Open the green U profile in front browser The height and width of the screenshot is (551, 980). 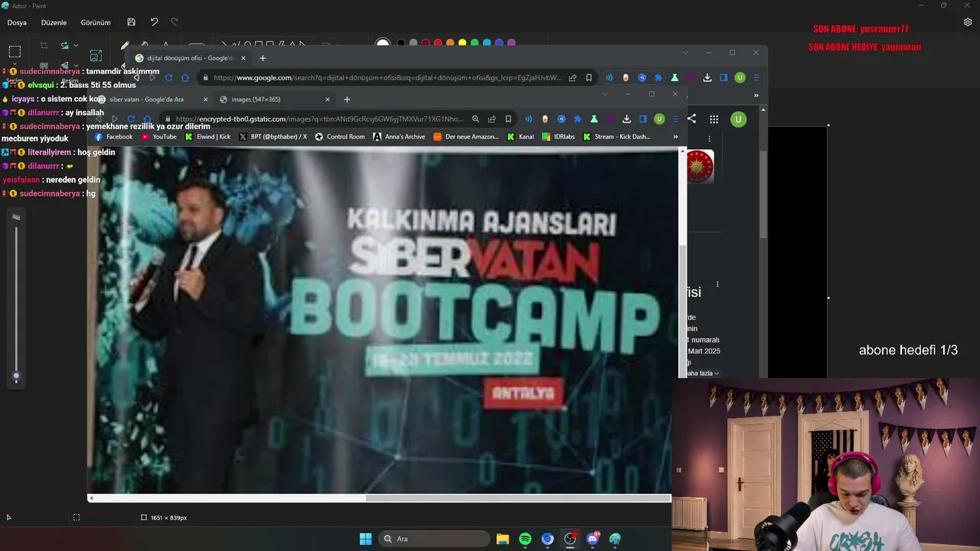(658, 119)
